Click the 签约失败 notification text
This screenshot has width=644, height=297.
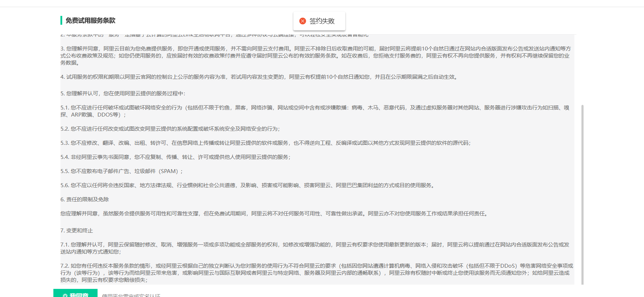pyautogui.click(x=322, y=21)
